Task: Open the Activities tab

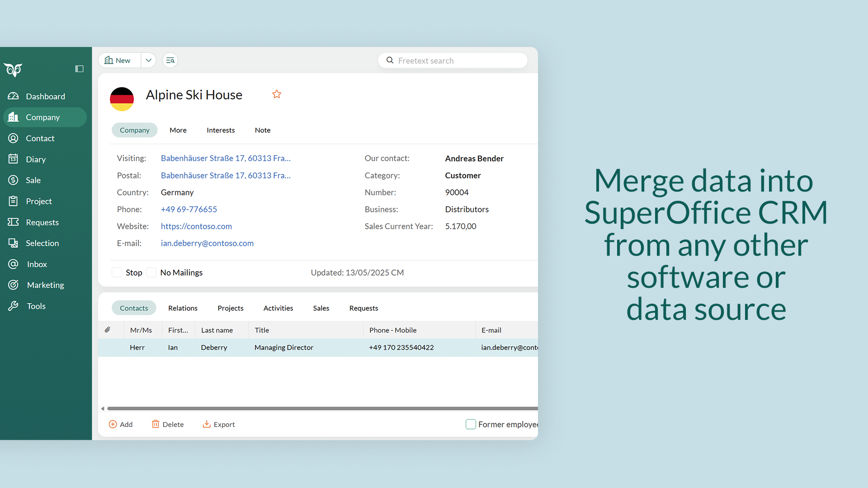Action: point(278,308)
